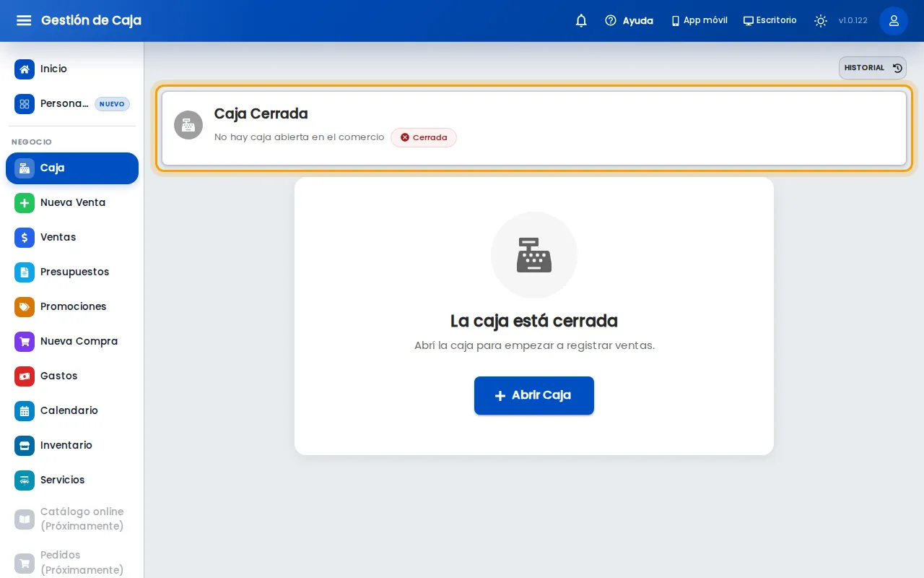
Task: Open the Ayuda help link
Action: (629, 20)
